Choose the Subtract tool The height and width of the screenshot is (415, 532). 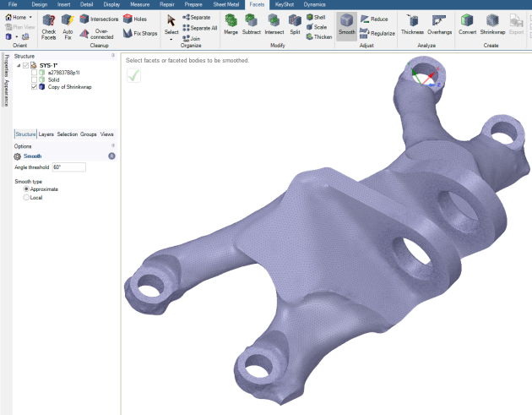251,24
